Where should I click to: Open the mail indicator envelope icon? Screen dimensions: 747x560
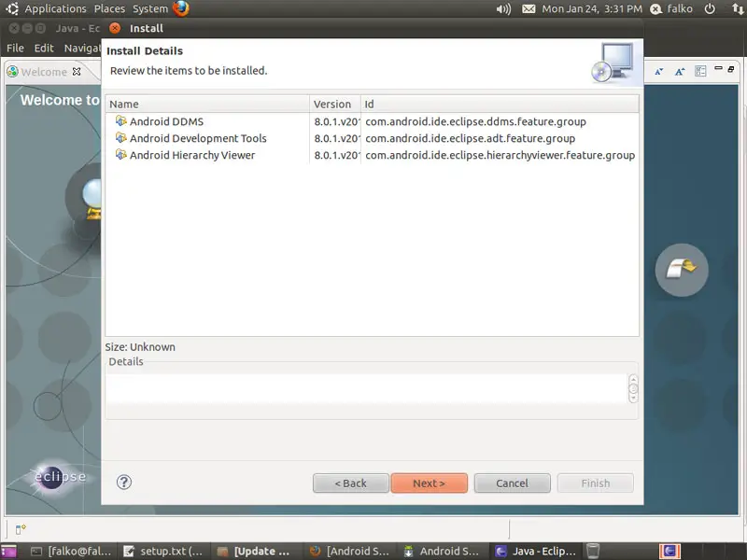tap(529, 8)
